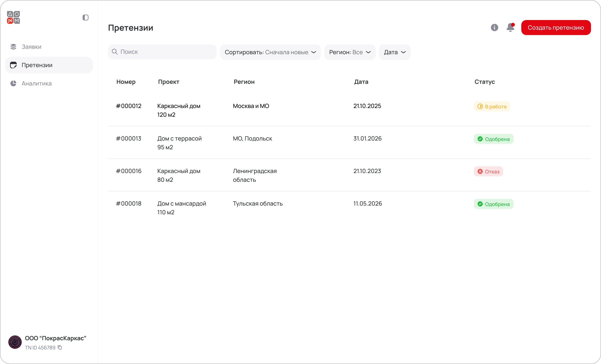Collapse the sidebar panel icon

point(85,18)
